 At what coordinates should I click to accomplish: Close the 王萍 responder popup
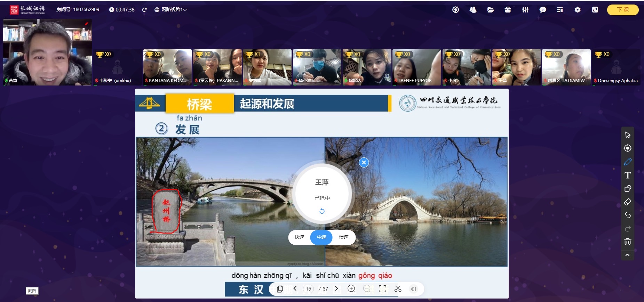click(364, 162)
